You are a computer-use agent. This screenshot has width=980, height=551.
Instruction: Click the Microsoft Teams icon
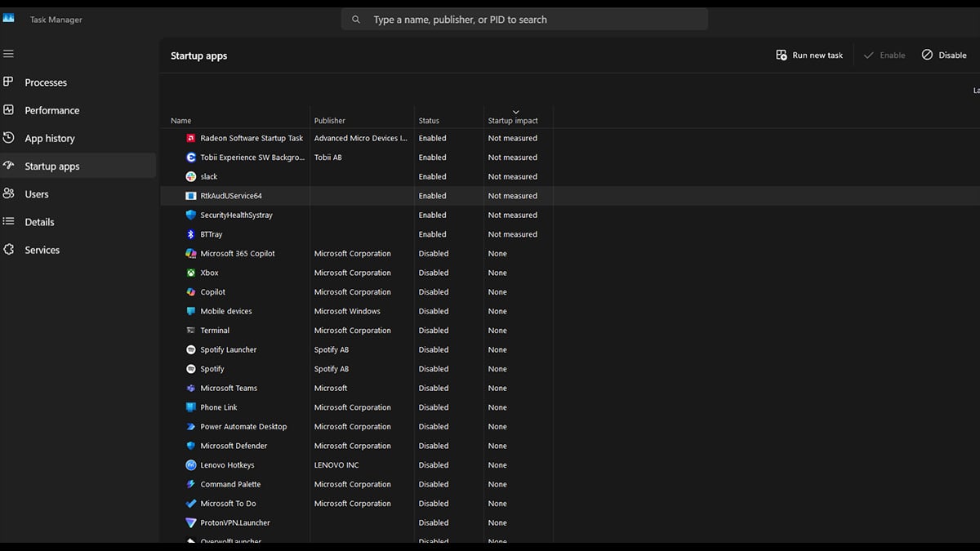[x=191, y=388]
